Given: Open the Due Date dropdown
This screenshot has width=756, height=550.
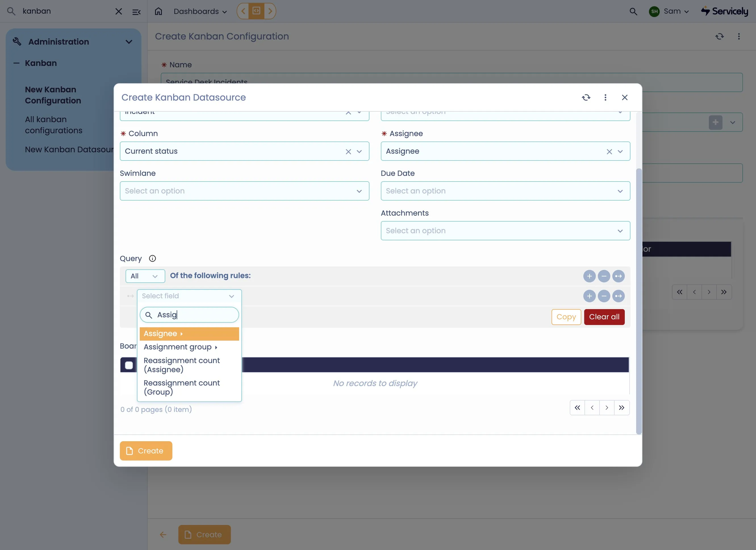Looking at the screenshot, I should pos(505,191).
